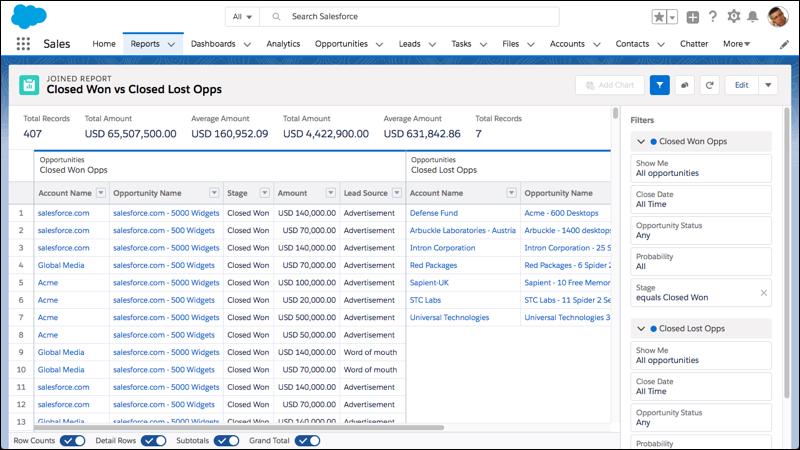Viewport: 800px width, 450px height.
Task: Click the filter funnel icon
Action: click(660, 85)
